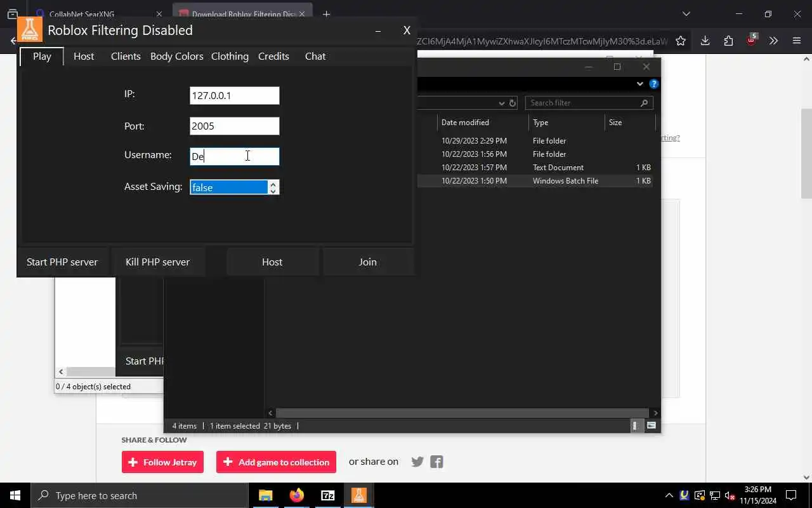Share the page on Facebook

pyautogui.click(x=436, y=462)
